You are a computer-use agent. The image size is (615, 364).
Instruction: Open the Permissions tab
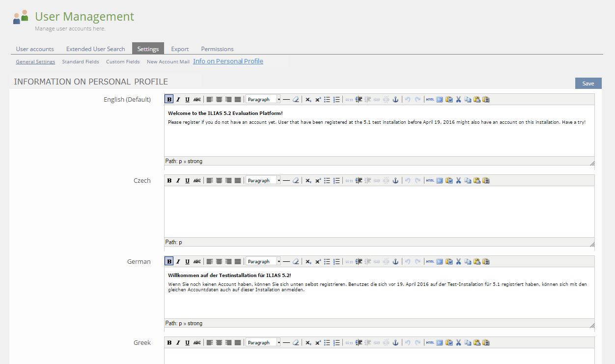[x=217, y=49]
